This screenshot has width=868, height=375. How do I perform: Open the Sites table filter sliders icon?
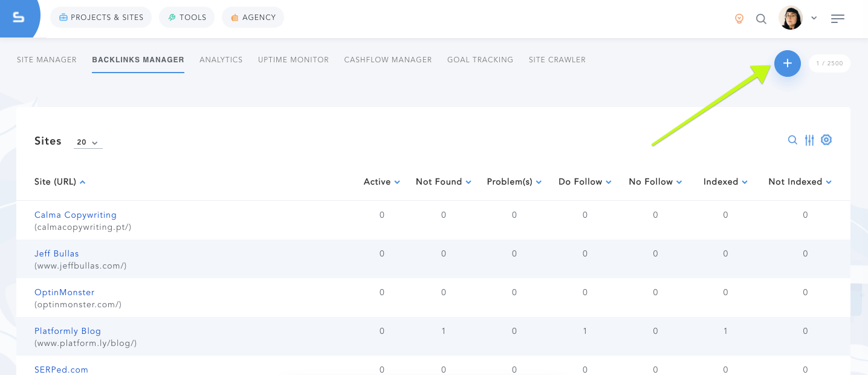(809, 140)
